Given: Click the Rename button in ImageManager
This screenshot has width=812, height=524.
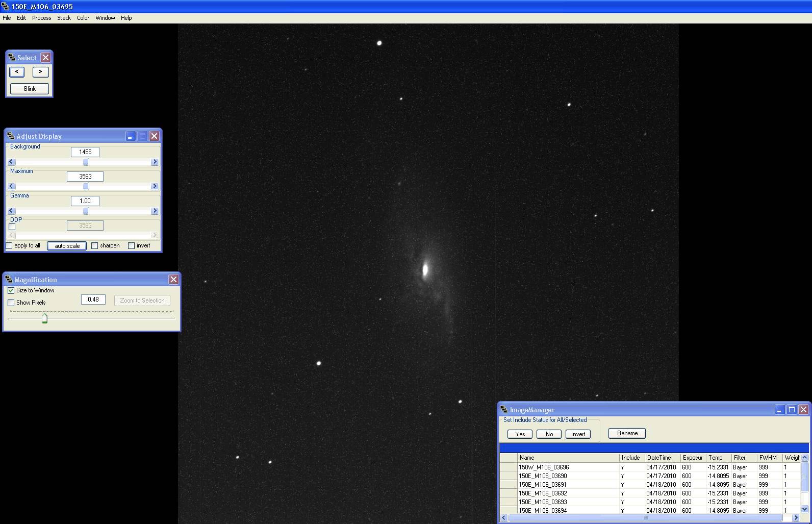Looking at the screenshot, I should pos(627,433).
